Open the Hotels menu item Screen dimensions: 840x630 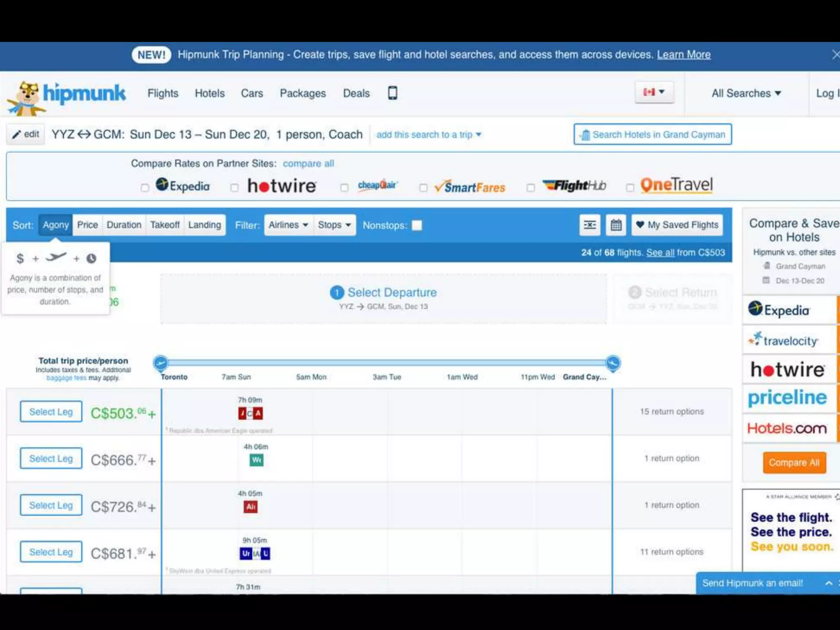[x=210, y=94]
